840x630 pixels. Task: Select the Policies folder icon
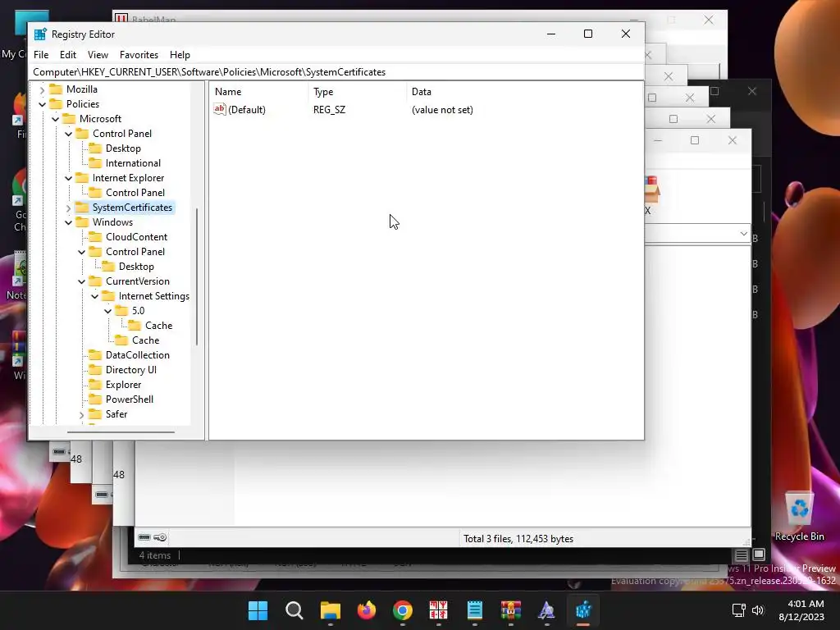pyautogui.click(x=56, y=104)
